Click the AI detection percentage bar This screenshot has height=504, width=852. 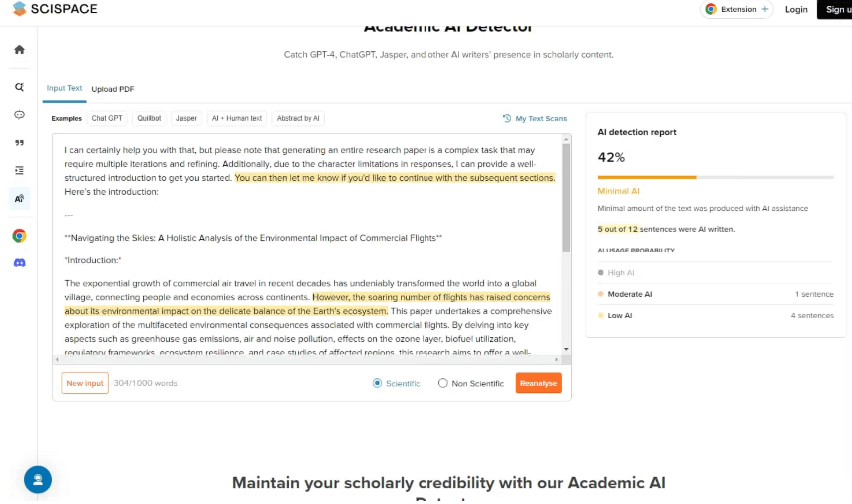[x=714, y=178]
